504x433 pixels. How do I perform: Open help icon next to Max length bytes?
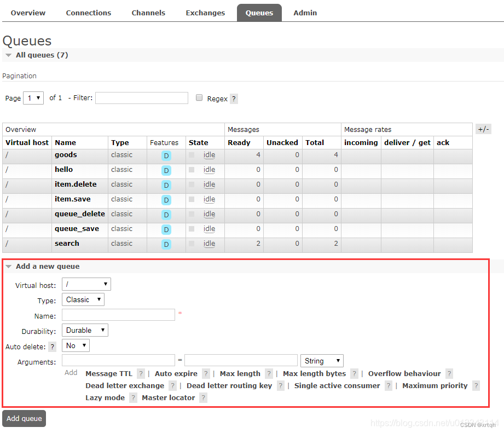click(354, 373)
